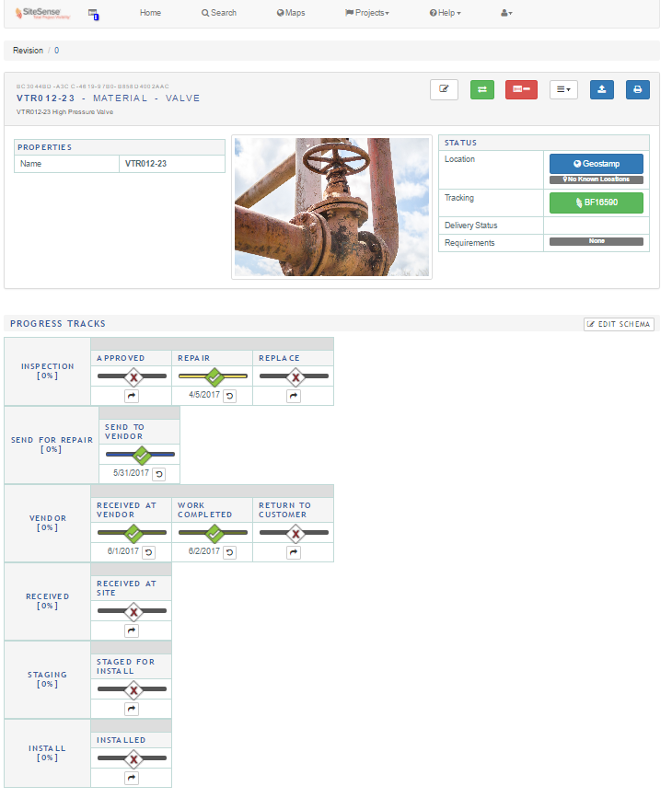Viewport: 672px width, 798px height.
Task: Click the 6/1/2017 Received At Vendor date
Action: [122, 551]
